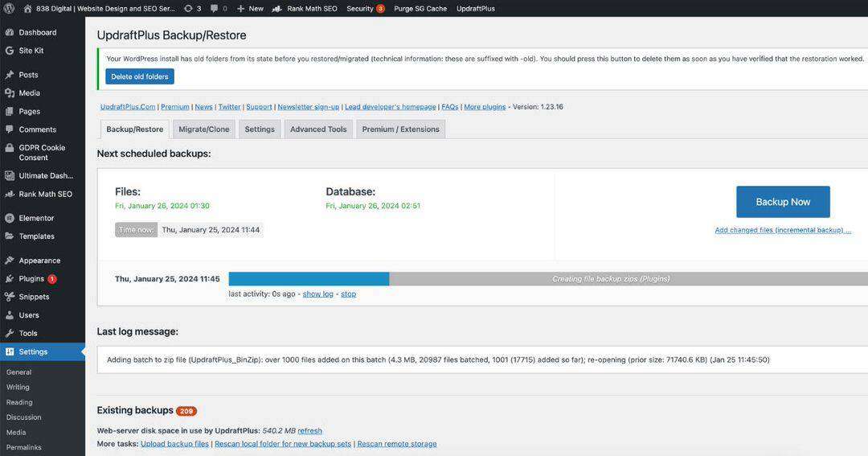Open the comments bubble icon in admin bar
This screenshot has height=456, width=868.
[x=215, y=8]
